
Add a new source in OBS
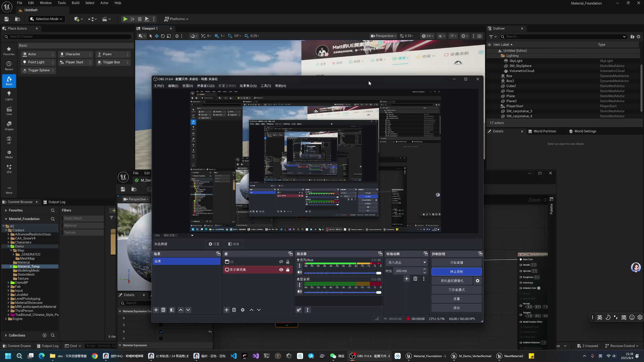pos(226,310)
